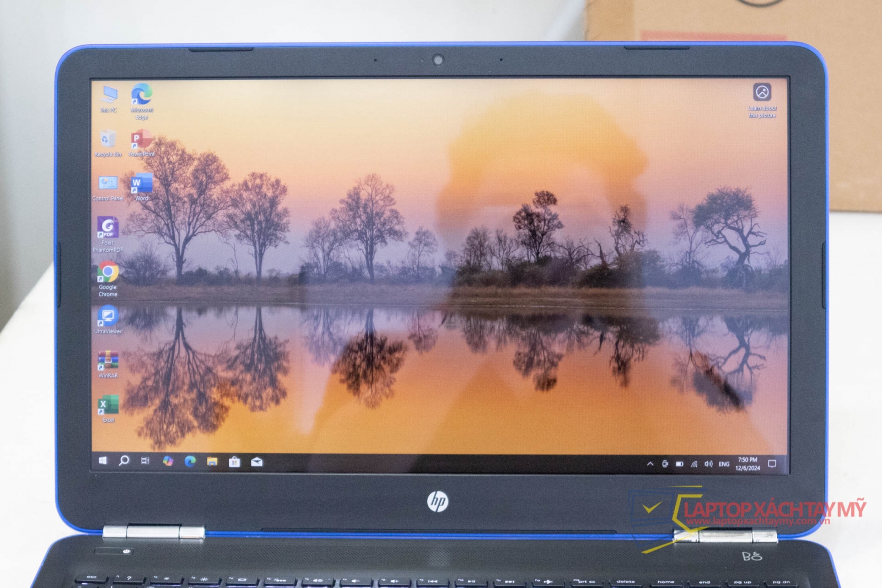The height and width of the screenshot is (588, 882).
Task: Open the Windows Start menu
Action: tap(103, 461)
